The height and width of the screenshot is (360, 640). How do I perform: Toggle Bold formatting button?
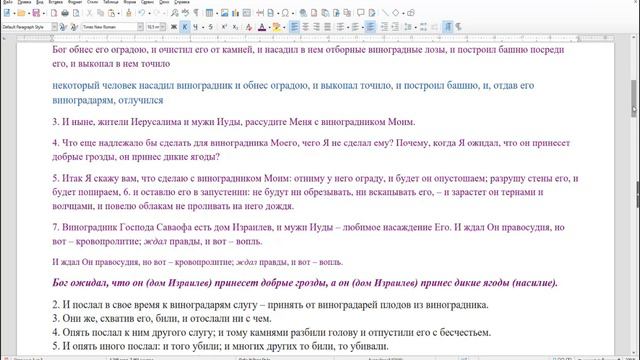174,27
